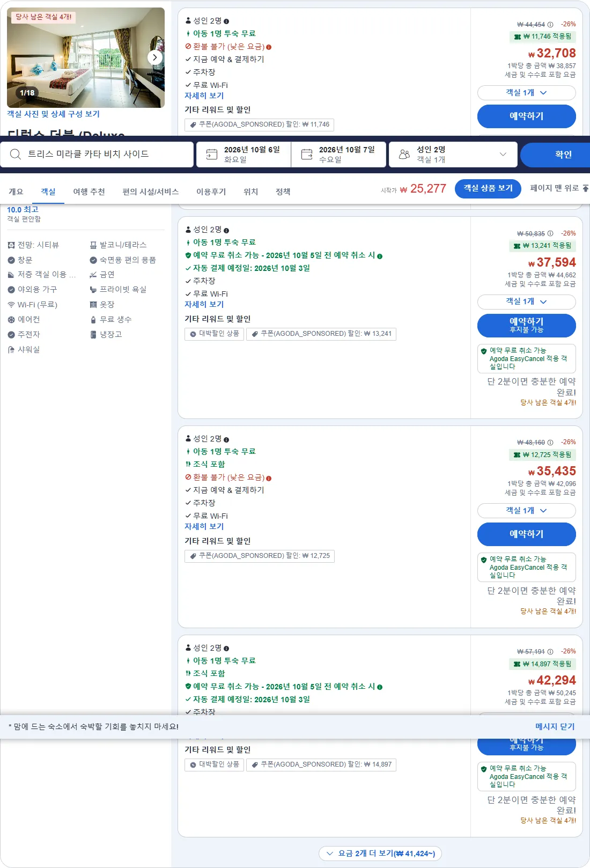This screenshot has height=868, width=590.
Task: Click the 확인 search button
Action: click(x=555, y=155)
